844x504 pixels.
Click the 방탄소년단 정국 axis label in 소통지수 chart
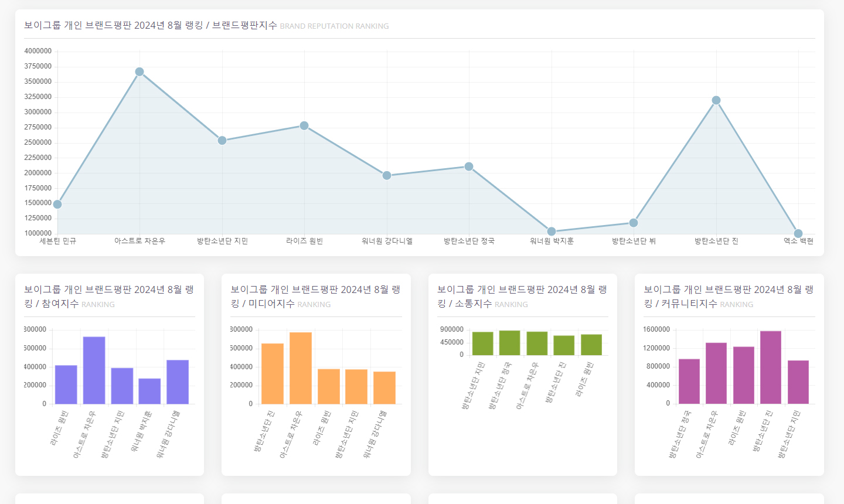tap(501, 386)
